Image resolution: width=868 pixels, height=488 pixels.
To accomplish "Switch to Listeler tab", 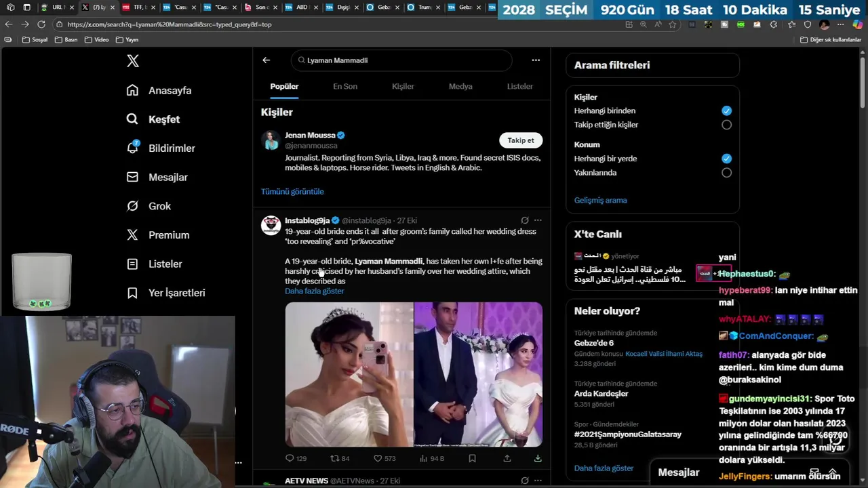I will click(520, 86).
